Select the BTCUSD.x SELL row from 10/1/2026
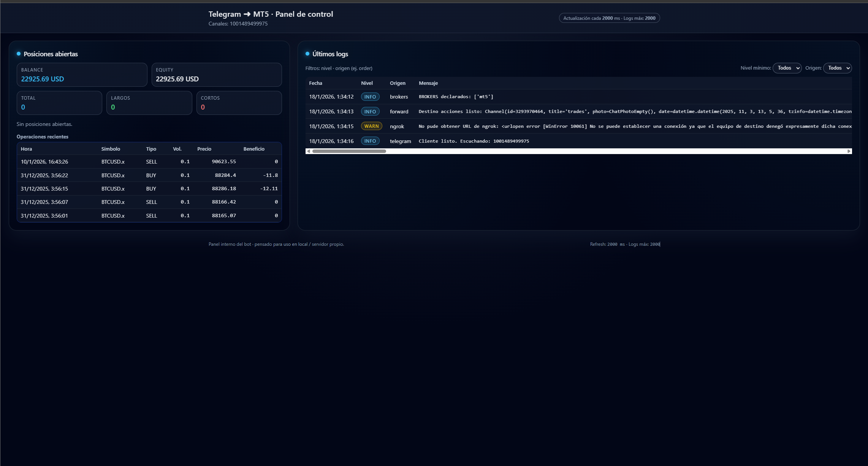 pyautogui.click(x=148, y=161)
